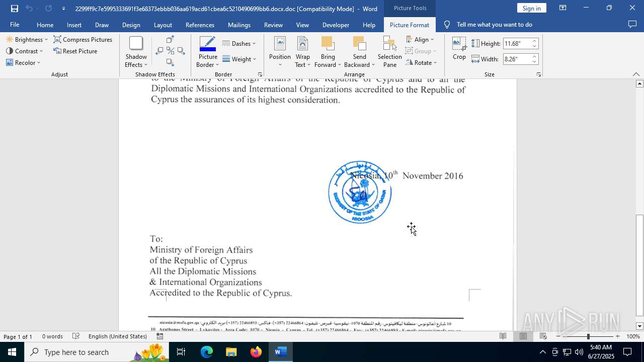Image resolution: width=644 pixels, height=362 pixels.
Task: Open the Wrap Text dropdown
Action: pyautogui.click(x=302, y=52)
